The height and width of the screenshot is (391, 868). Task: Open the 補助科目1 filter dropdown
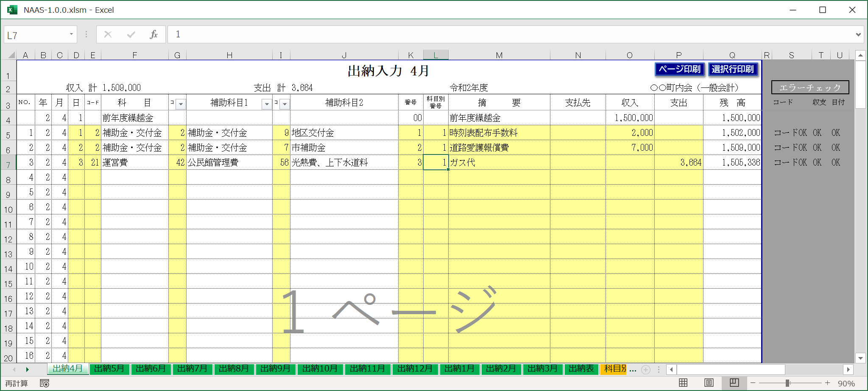pos(266,104)
